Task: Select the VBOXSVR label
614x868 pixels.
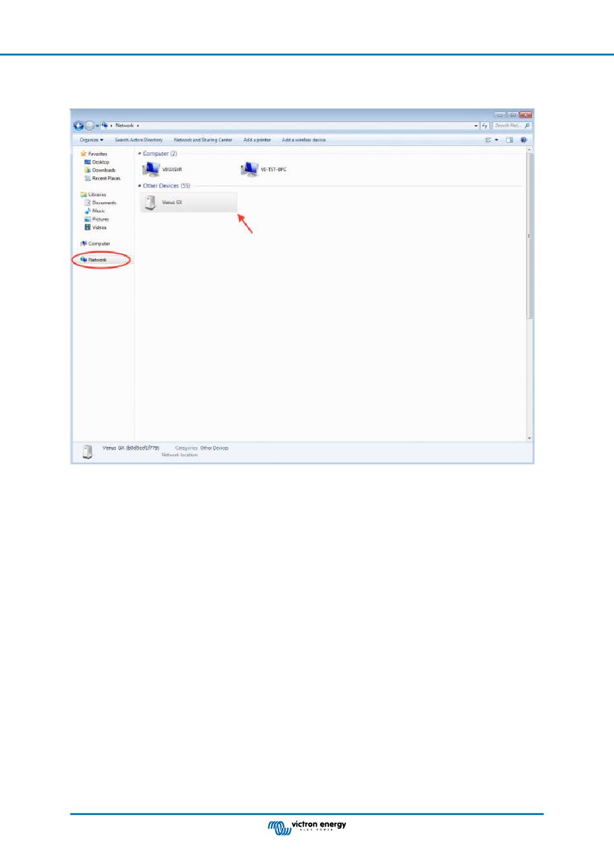Action: tap(173, 170)
